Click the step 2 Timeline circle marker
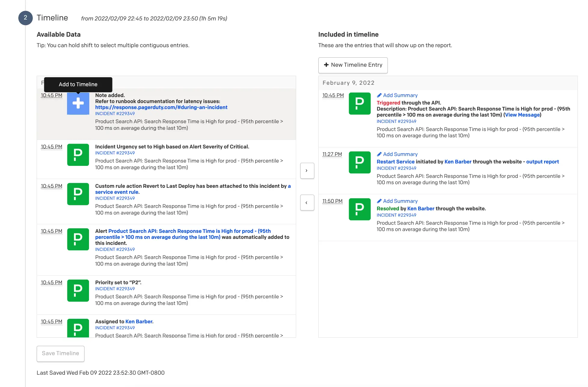 point(26,18)
